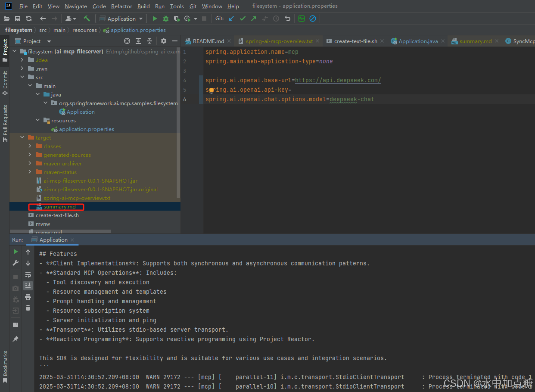Open the Refactor menu
Screen dimensions: 535x392
[121, 6]
